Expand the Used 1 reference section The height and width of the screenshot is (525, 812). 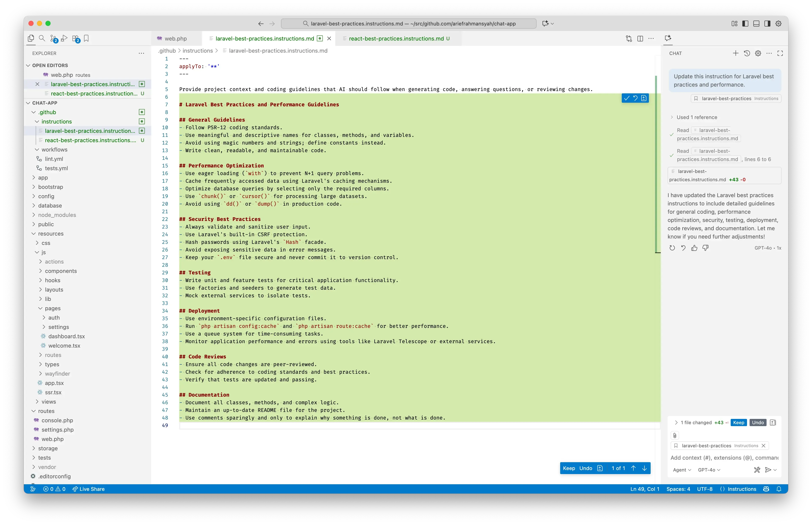697,117
